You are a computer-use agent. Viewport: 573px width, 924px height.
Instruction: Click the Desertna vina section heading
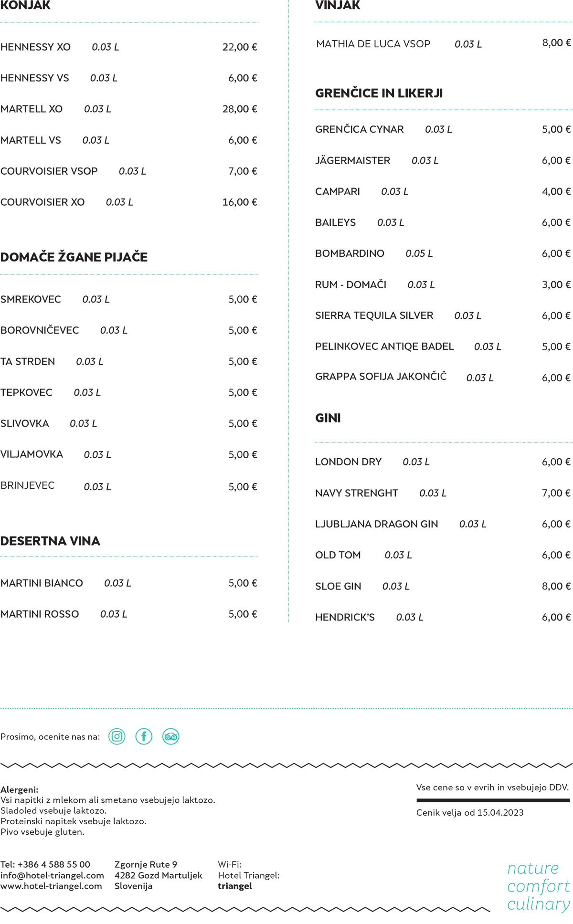point(50,541)
